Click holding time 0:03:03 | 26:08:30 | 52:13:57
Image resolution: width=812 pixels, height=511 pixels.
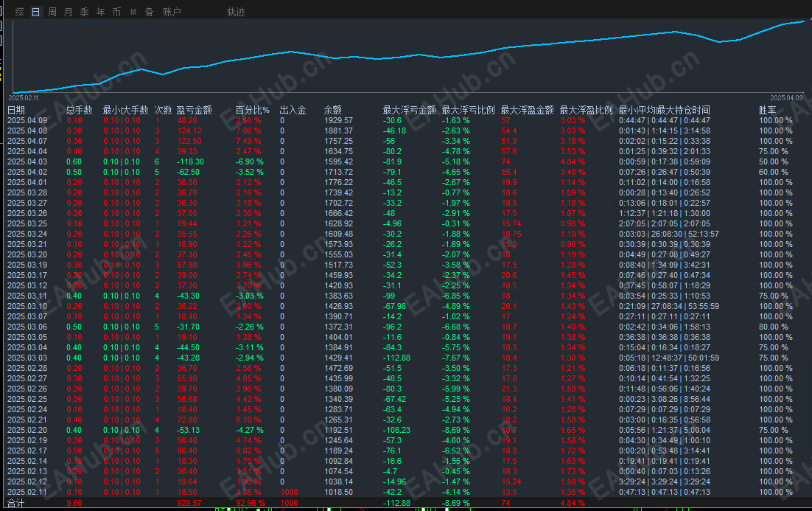pos(669,234)
